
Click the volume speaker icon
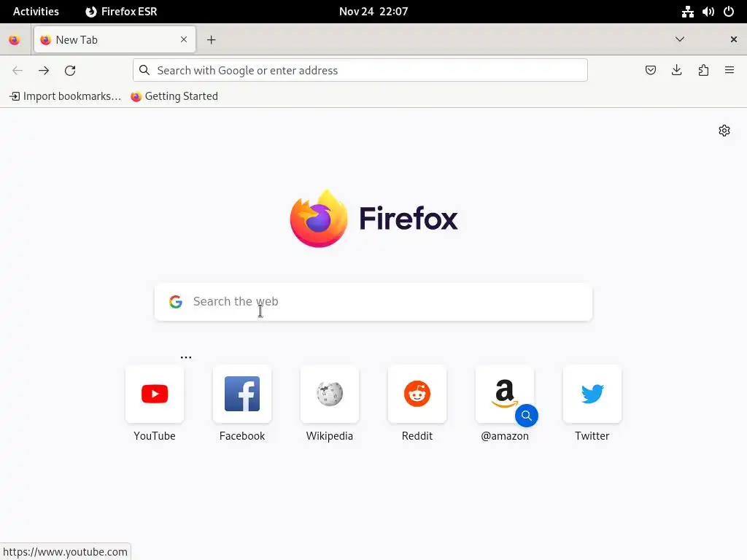click(708, 12)
